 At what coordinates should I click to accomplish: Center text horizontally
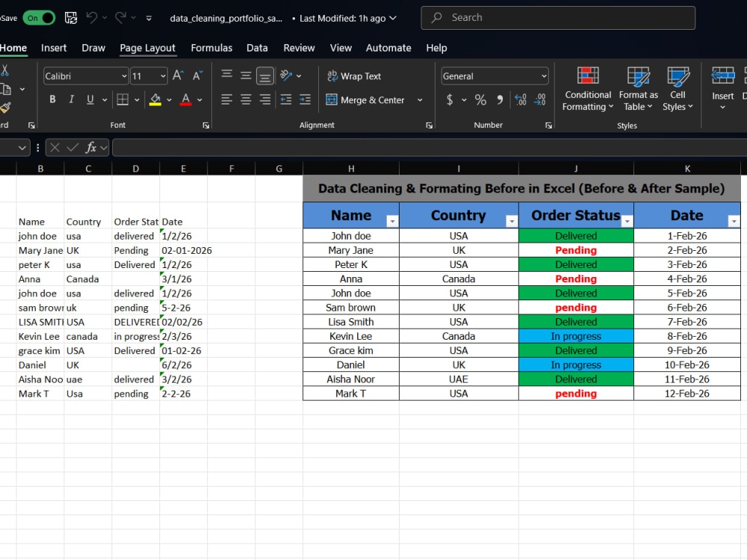[246, 99]
